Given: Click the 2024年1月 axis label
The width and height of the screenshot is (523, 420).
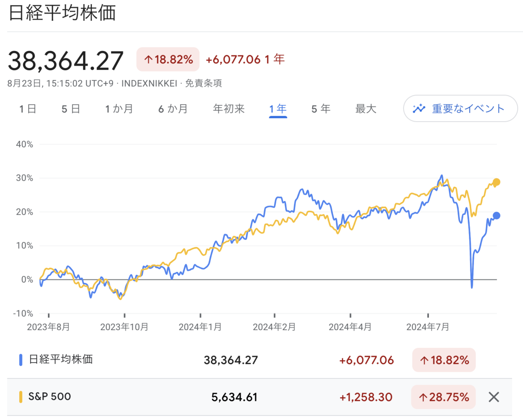Looking at the screenshot, I should 200,327.
